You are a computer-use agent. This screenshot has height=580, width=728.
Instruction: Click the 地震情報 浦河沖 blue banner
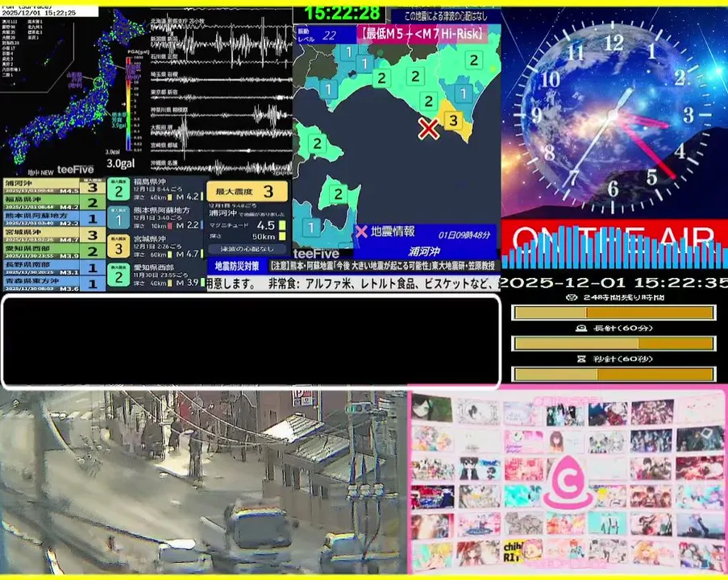click(x=425, y=242)
